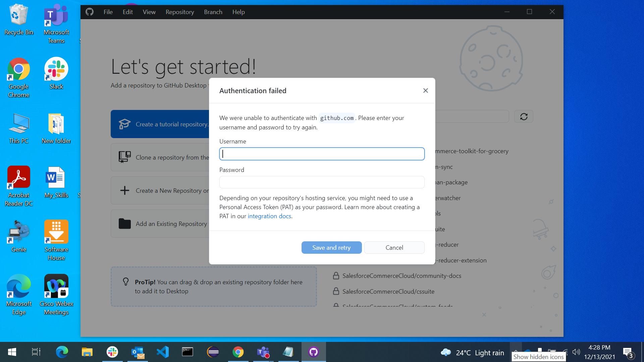Click Save and retry

tap(331, 247)
